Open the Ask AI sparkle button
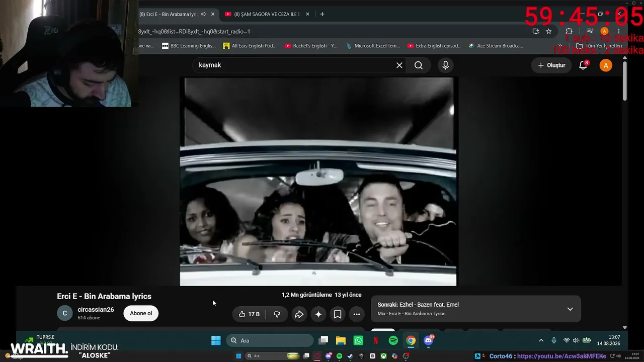Viewport: 644px width, 362px height. click(x=318, y=314)
